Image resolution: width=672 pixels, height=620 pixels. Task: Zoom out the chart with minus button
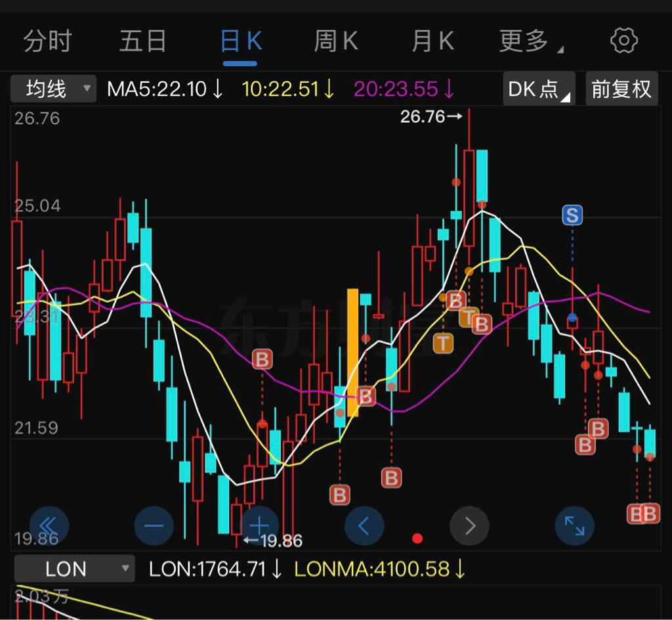pyautogui.click(x=154, y=525)
